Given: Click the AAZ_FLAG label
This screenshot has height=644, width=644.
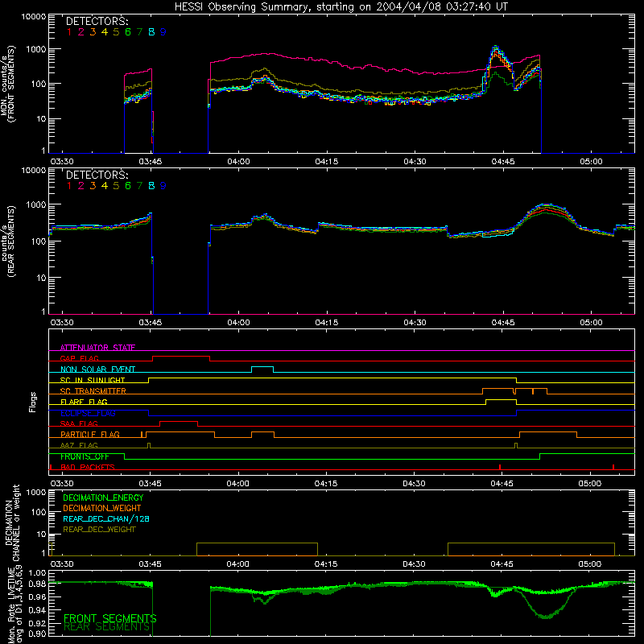Looking at the screenshot, I should (79, 445).
